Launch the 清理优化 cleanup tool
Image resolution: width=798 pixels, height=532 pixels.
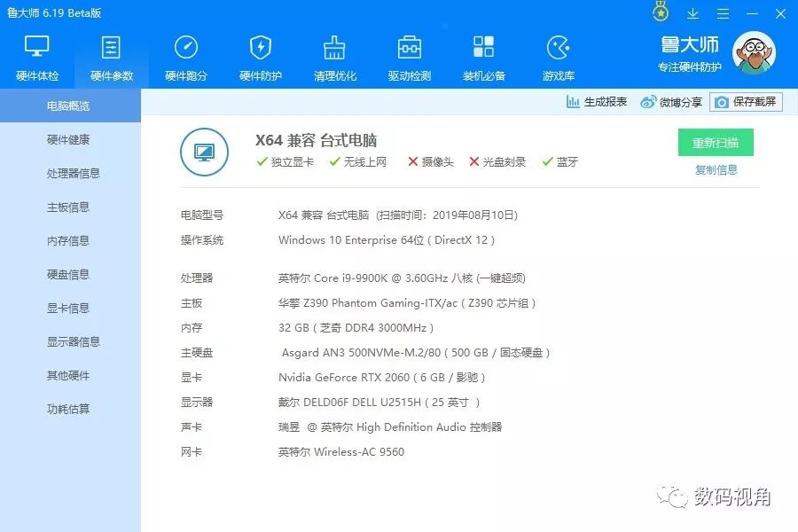click(x=334, y=55)
